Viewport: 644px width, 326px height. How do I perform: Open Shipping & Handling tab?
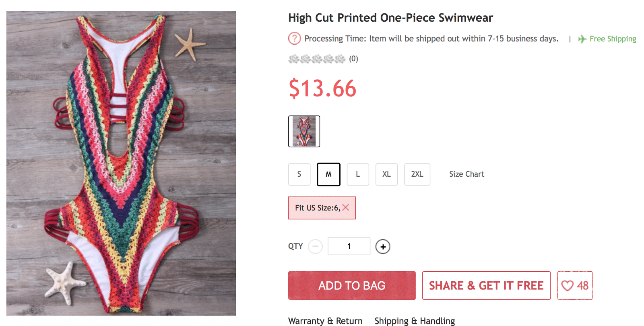coord(415,321)
